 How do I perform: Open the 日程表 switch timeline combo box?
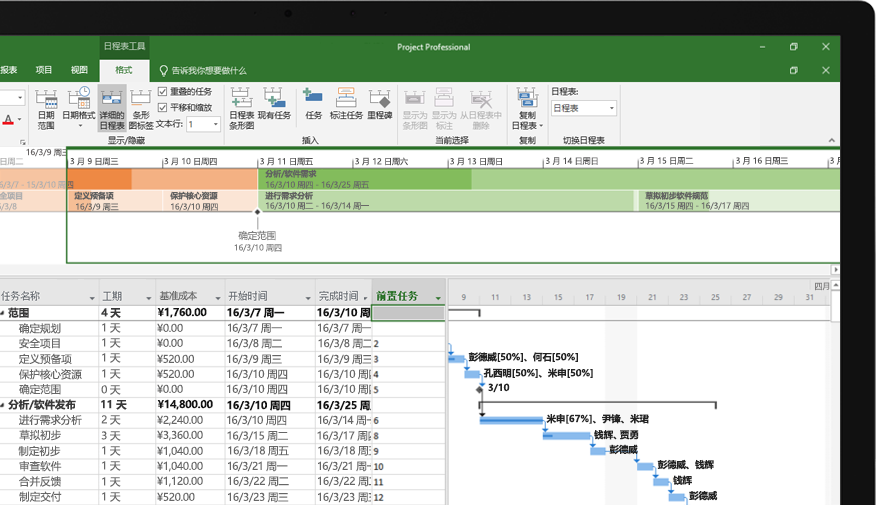pyautogui.click(x=584, y=108)
